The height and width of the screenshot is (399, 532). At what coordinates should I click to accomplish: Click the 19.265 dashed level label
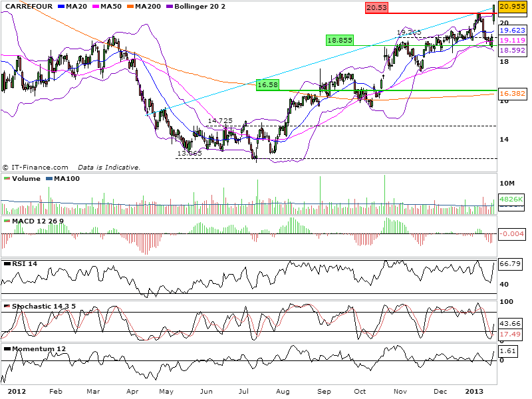coord(409,32)
